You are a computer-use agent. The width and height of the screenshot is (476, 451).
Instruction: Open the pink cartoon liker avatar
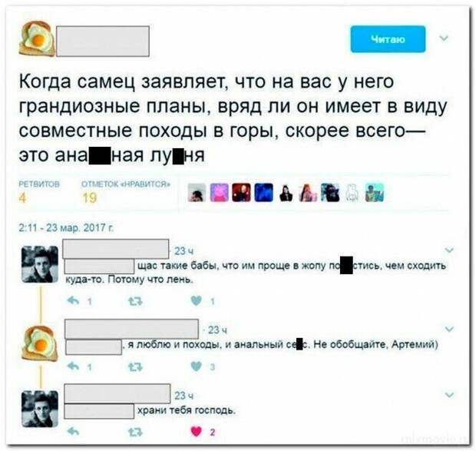[x=219, y=193]
